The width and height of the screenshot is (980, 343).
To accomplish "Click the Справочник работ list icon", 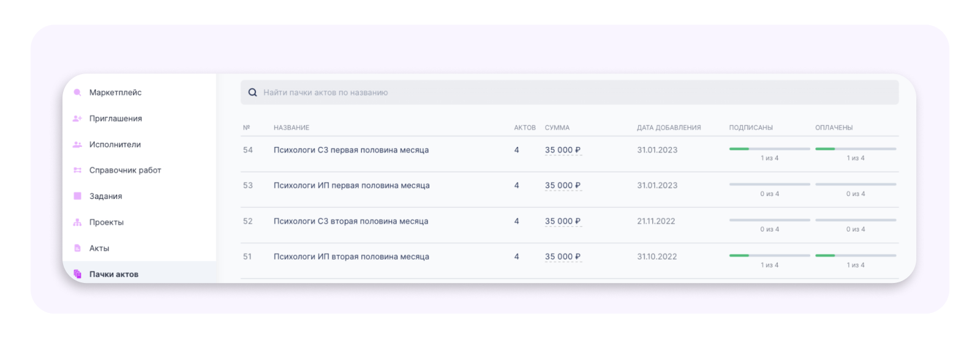I will (x=77, y=170).
